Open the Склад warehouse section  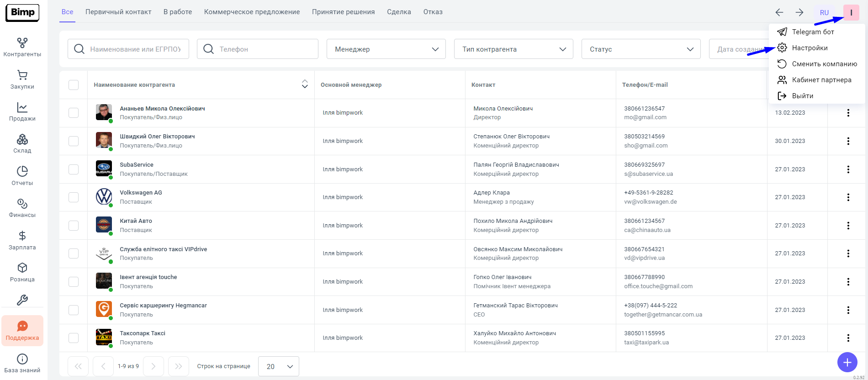pos(22,144)
